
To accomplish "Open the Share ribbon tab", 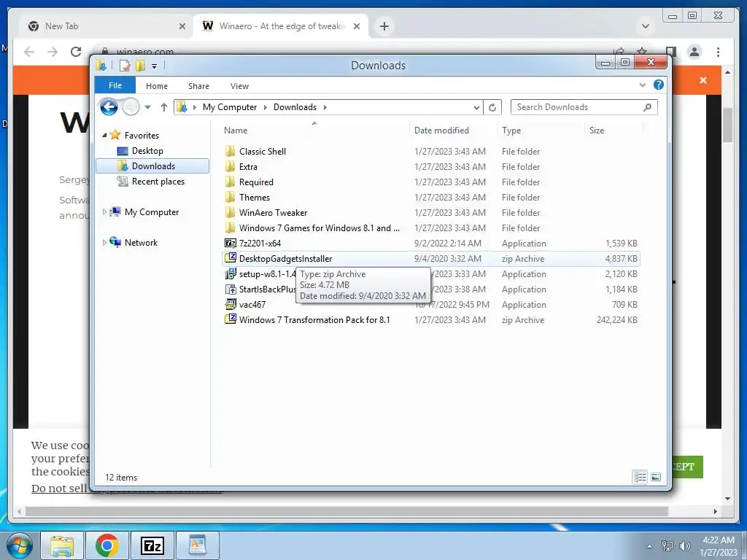I will (198, 86).
